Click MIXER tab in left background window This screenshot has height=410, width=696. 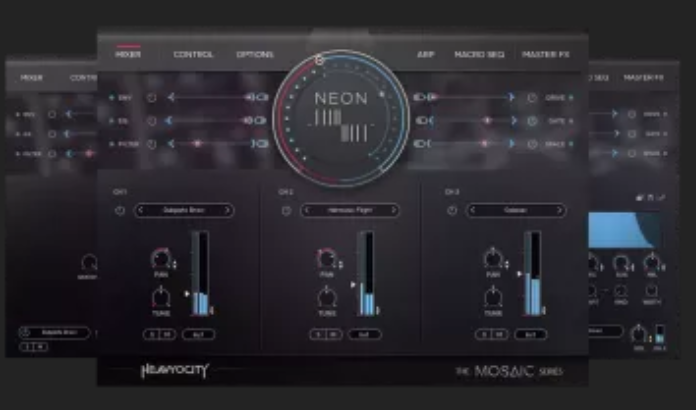click(x=32, y=78)
